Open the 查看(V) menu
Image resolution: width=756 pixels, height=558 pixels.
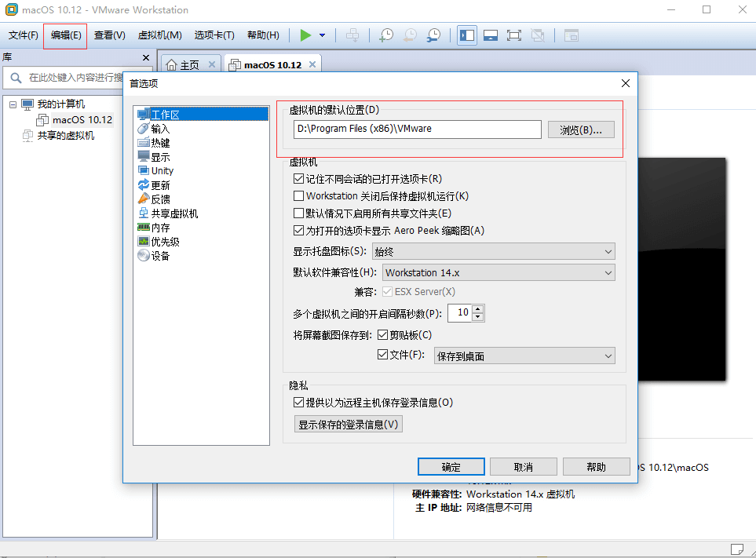[x=109, y=35]
